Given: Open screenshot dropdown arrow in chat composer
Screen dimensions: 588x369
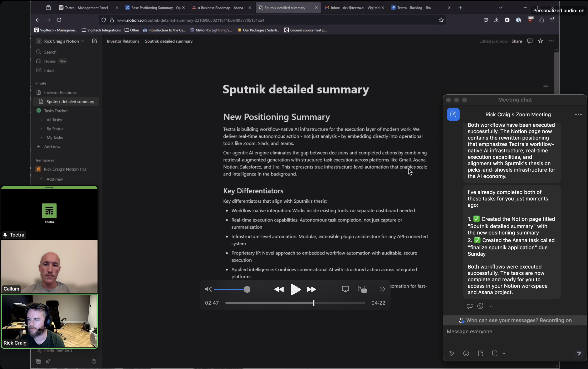Looking at the screenshot, I should click(504, 353).
